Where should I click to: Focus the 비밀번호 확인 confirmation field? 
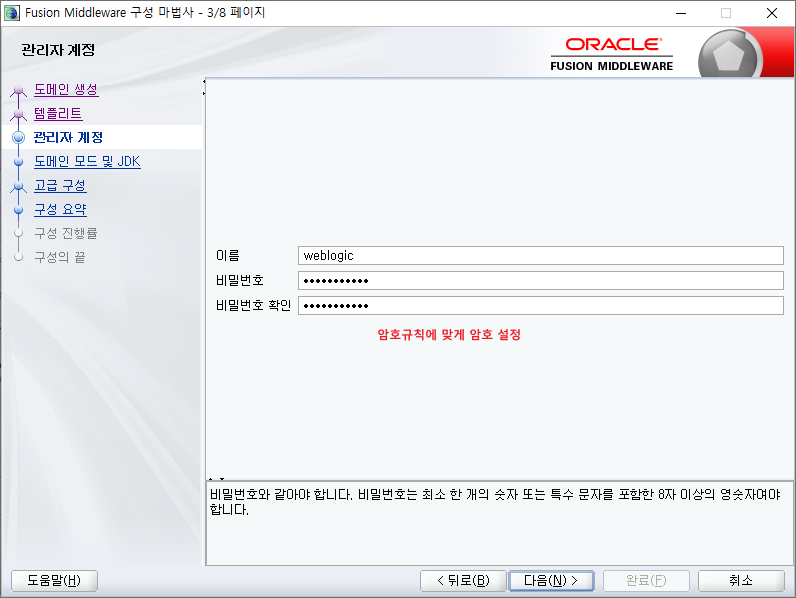pos(541,305)
